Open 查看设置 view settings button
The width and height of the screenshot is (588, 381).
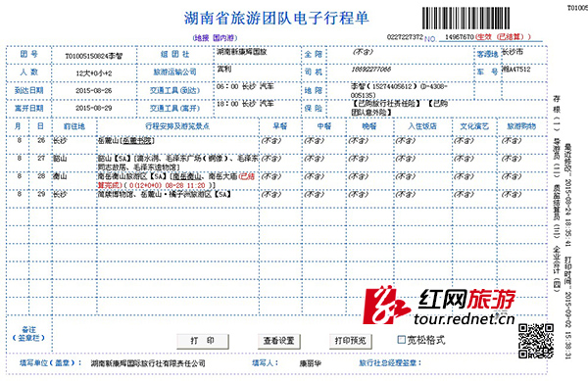tap(278, 341)
